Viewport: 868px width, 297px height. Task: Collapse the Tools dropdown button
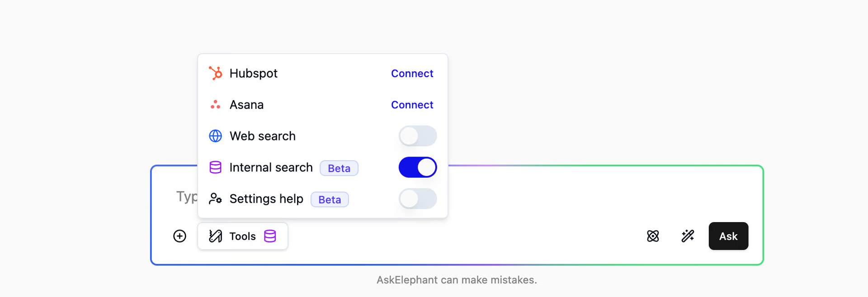(x=243, y=236)
